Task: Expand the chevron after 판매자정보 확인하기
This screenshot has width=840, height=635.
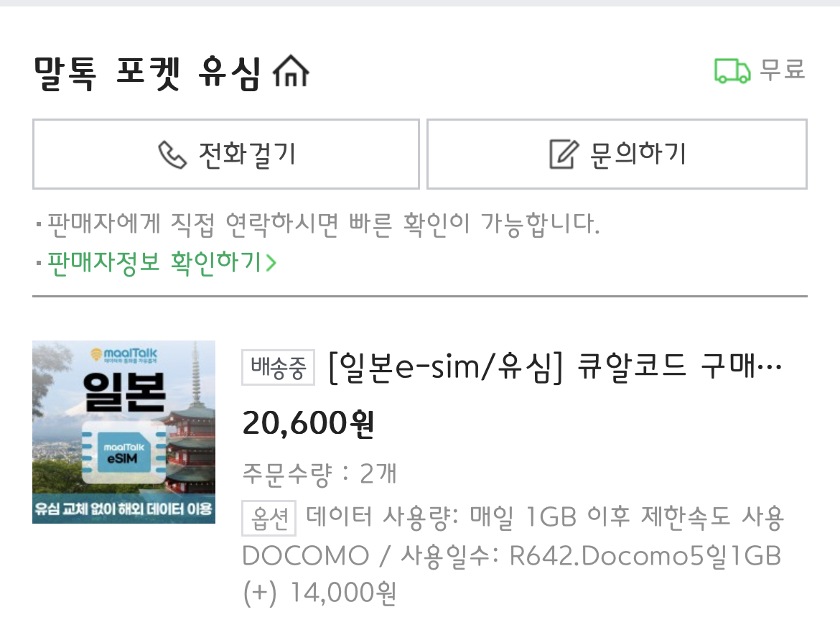Action: tap(271, 263)
